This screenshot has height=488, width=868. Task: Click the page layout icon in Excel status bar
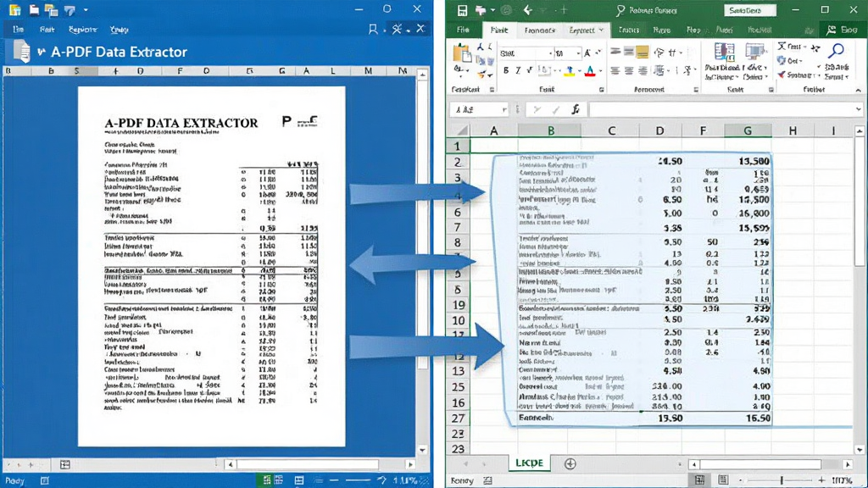point(723,480)
